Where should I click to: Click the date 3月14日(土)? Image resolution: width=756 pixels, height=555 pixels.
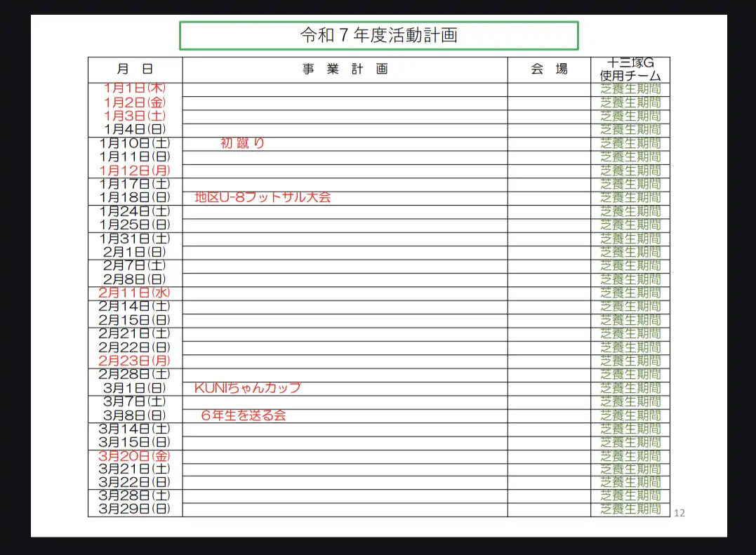pos(135,429)
